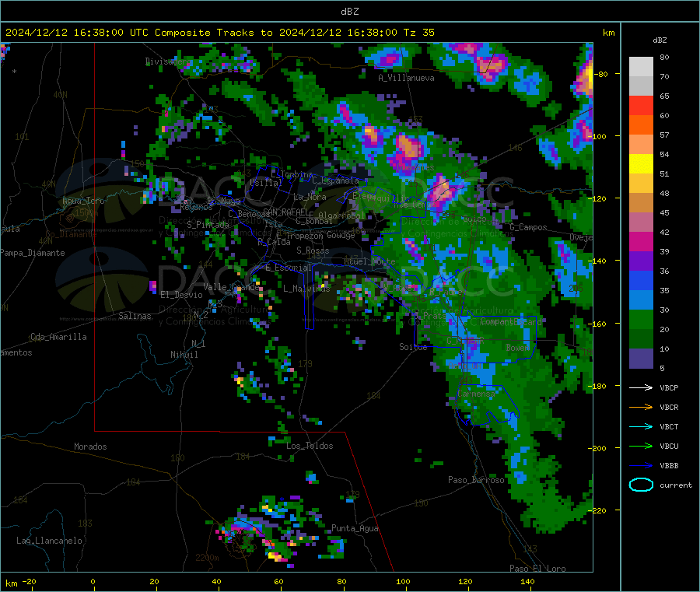
Task: Select the yellow 51 dBZ color swatch
Action: 641,164
